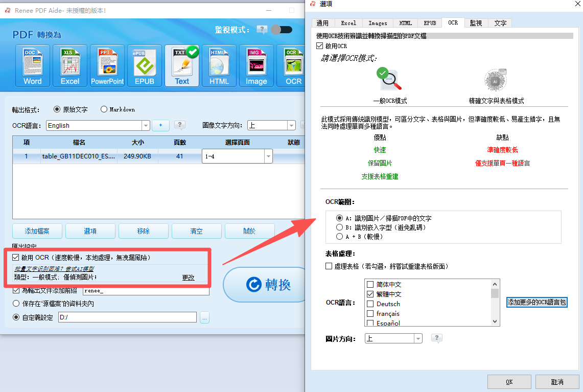Select the Excel conversion format icon
Image resolution: width=583 pixels, height=392 pixels.
(69, 65)
